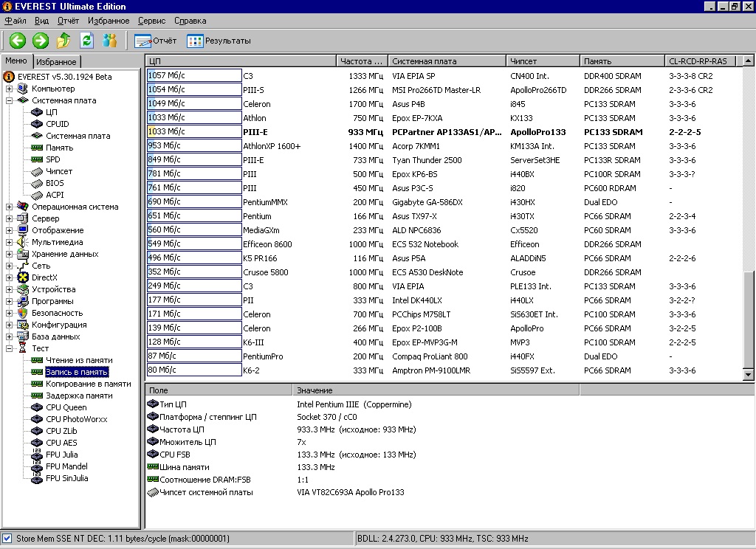
Task: Collapse the Тест tree node
Action: [x=10, y=348]
